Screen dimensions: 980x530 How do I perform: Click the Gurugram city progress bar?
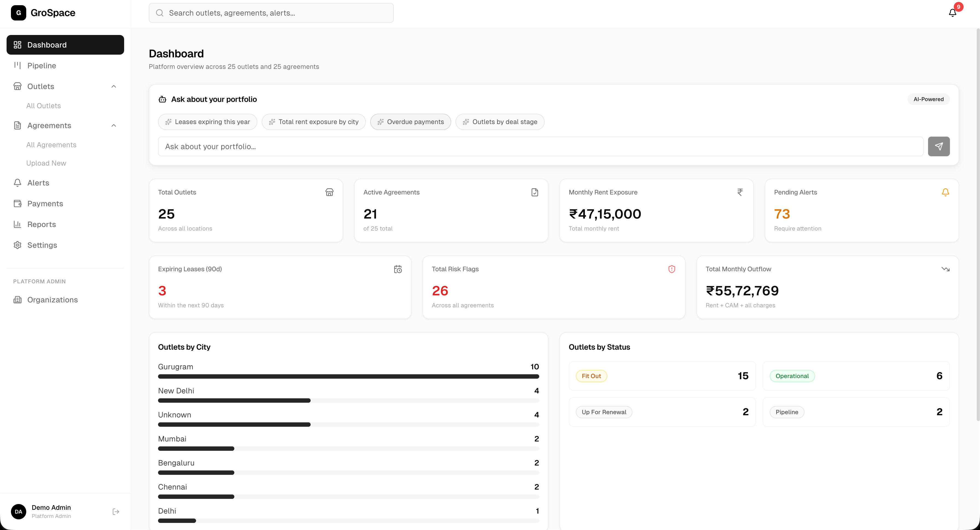tap(348, 376)
